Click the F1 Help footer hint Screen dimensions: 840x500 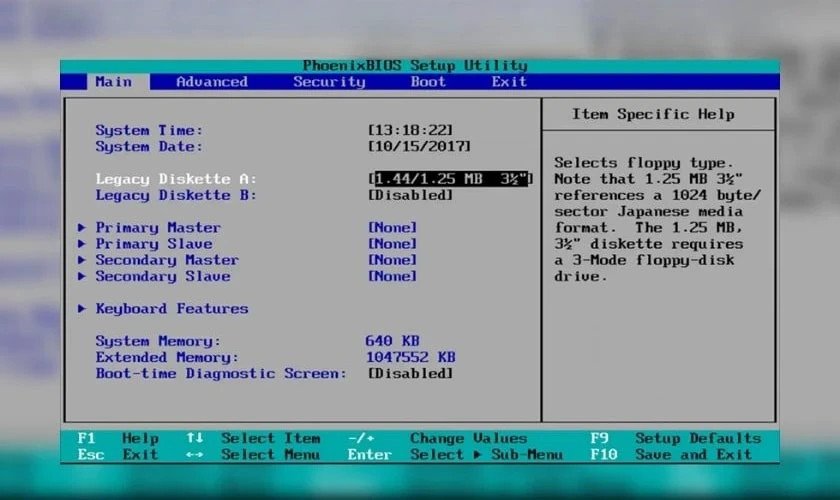[118, 438]
